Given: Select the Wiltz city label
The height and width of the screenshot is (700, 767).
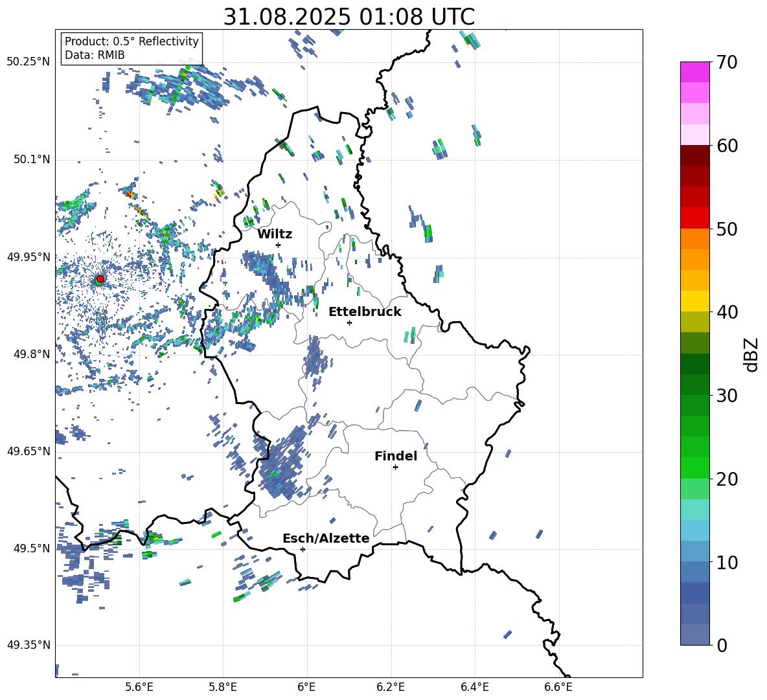Looking at the screenshot, I should point(275,234).
